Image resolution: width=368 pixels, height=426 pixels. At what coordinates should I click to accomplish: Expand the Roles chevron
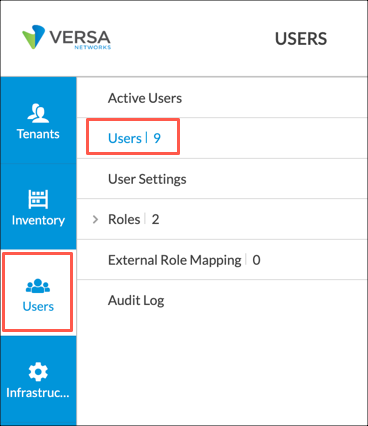95,219
